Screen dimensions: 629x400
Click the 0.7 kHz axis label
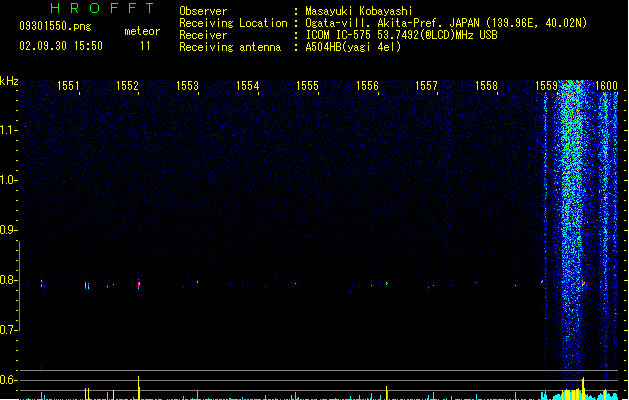(x=9, y=330)
